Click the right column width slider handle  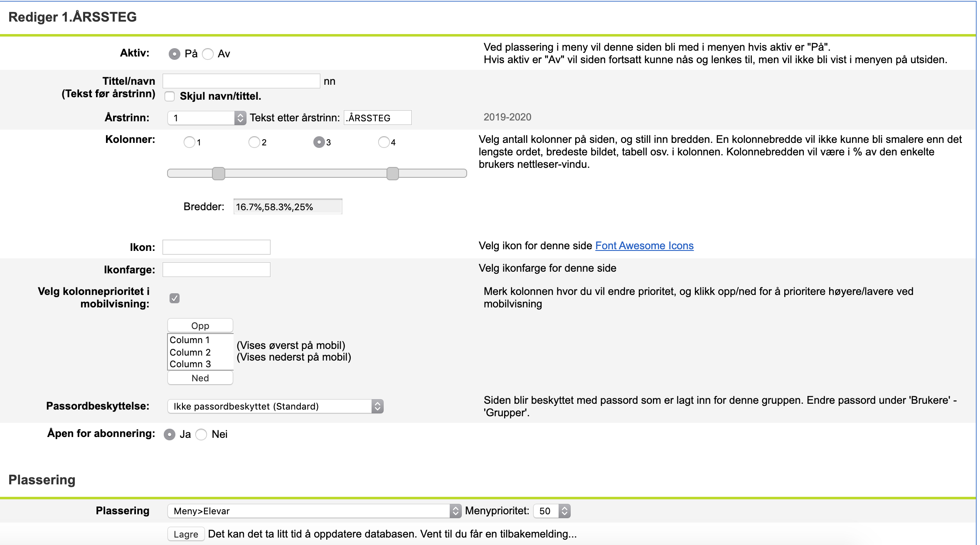pyautogui.click(x=392, y=174)
